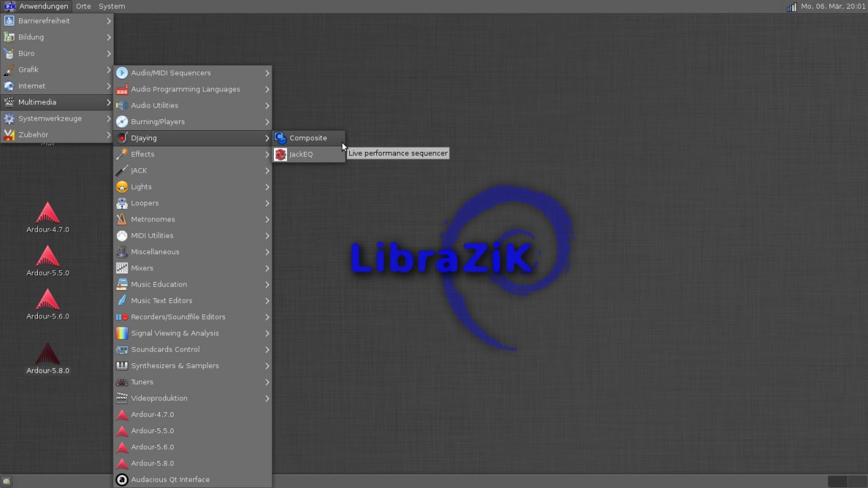Open the Ardour-4.7.0 desktop shortcut

[47, 218]
